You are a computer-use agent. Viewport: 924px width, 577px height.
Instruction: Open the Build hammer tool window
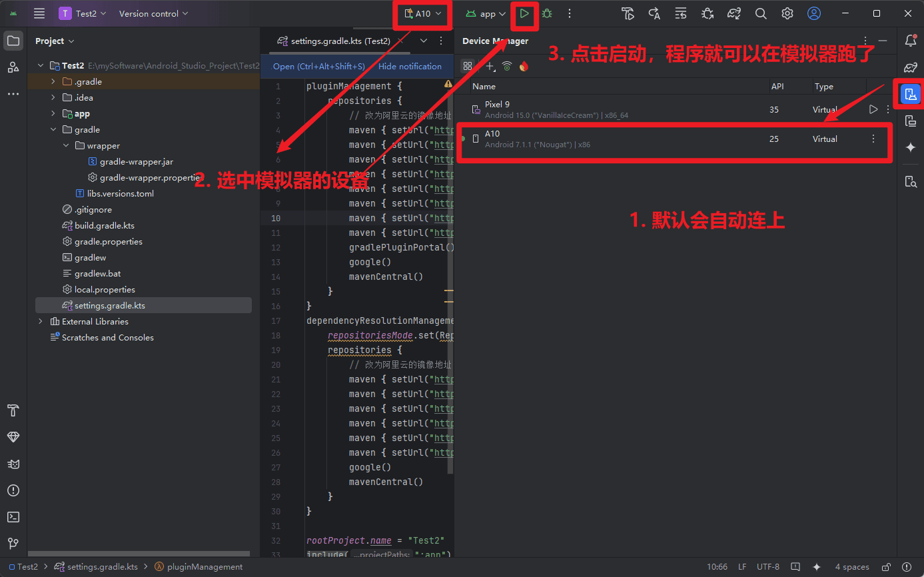pyautogui.click(x=13, y=409)
